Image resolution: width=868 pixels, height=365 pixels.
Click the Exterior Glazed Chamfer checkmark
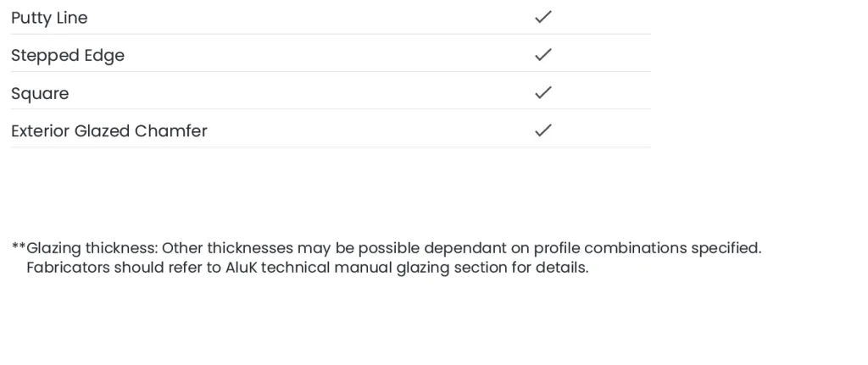pyautogui.click(x=543, y=130)
